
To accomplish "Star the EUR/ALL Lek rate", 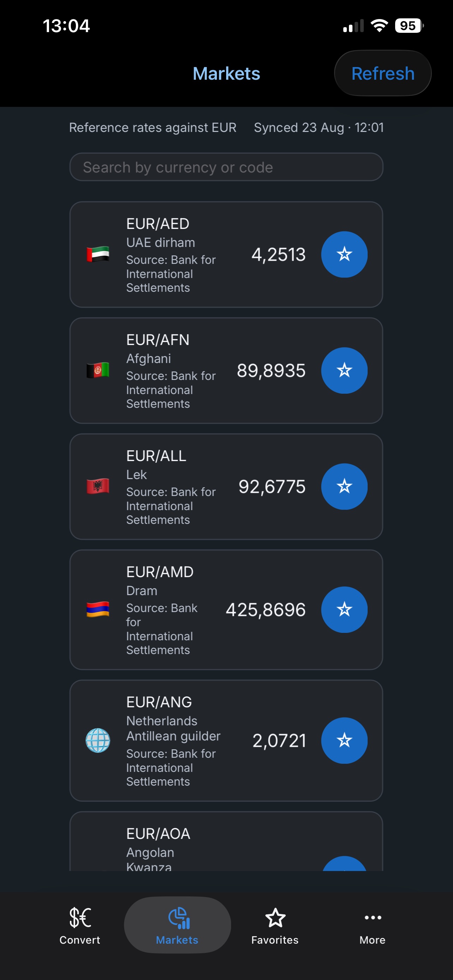I will [344, 486].
